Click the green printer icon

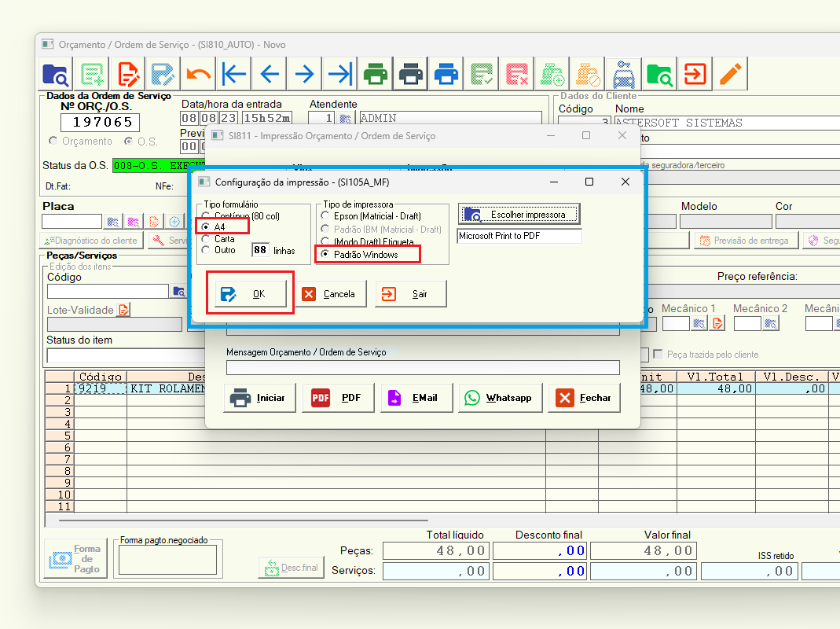376,75
